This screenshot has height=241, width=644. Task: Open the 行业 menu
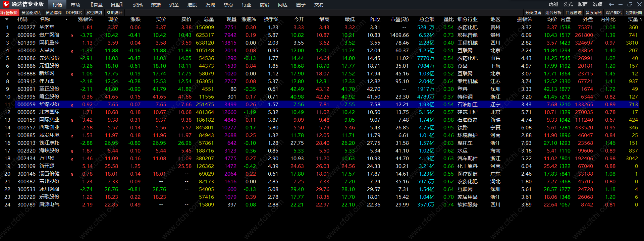coord(247,5)
